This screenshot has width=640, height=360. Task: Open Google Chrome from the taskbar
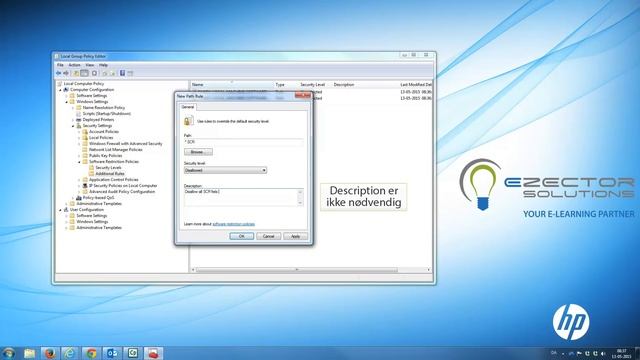pos(91,353)
